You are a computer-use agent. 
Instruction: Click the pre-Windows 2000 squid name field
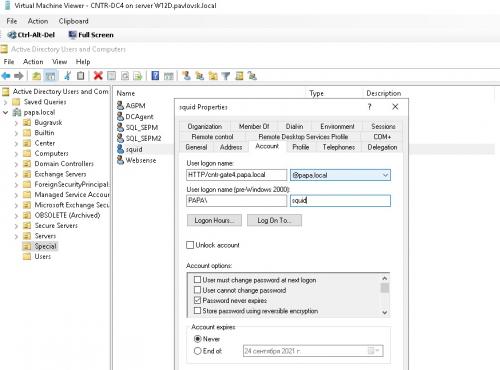(340, 201)
